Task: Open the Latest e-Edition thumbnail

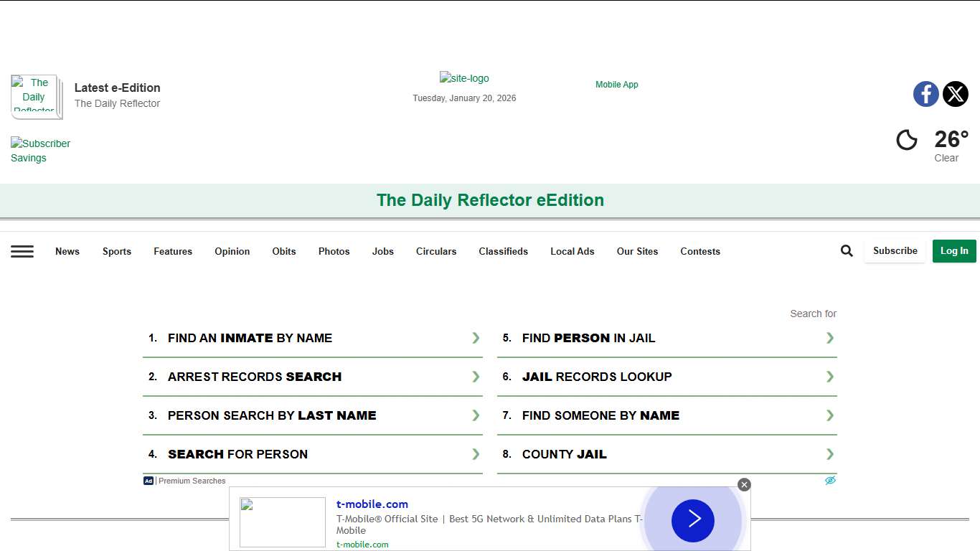Action: coord(36,96)
